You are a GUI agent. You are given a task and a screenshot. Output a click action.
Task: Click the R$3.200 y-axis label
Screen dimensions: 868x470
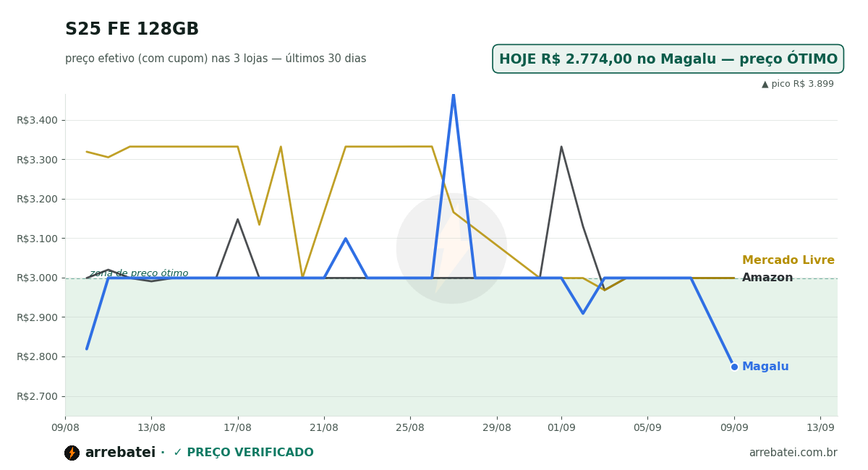tap(37, 199)
